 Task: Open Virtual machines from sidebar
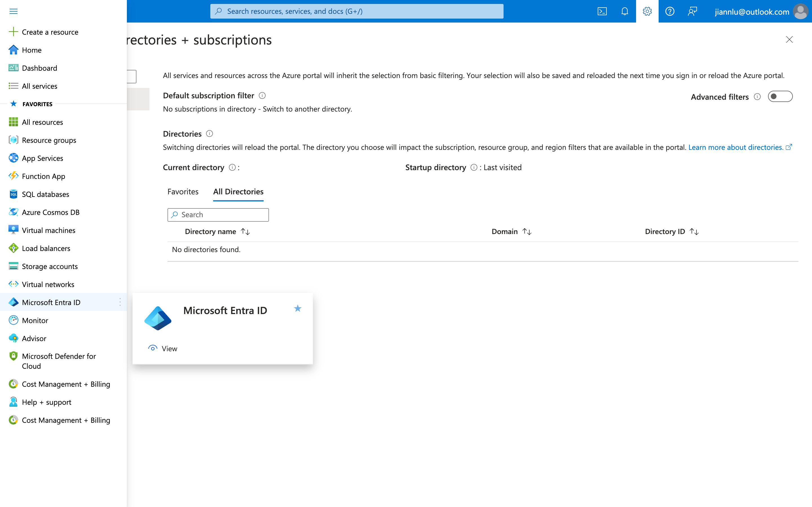pos(48,230)
